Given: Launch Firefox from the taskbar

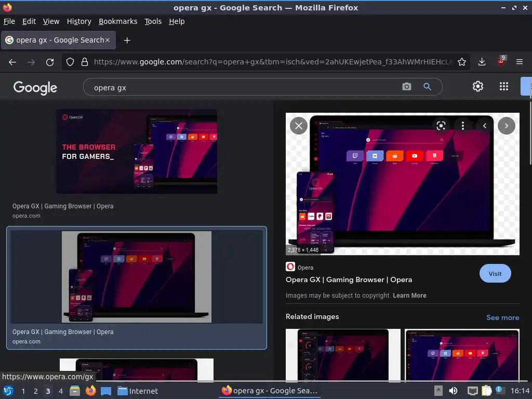Looking at the screenshot, I should click(x=90, y=391).
